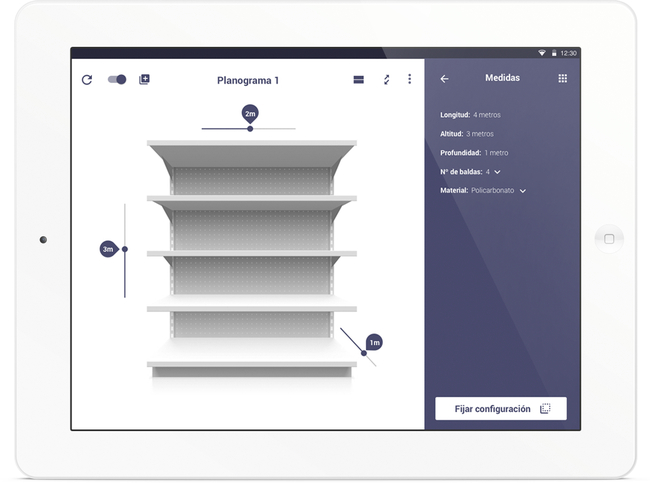The width and height of the screenshot is (650, 483).
Task: Click the Fijar configuración button
Action: point(501,409)
